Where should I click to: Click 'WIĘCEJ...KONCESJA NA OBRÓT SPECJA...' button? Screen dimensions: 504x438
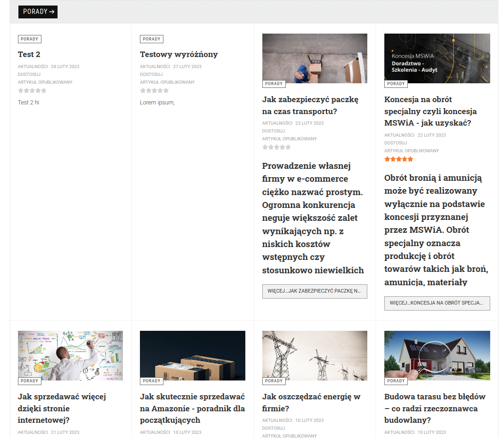pyautogui.click(x=437, y=303)
